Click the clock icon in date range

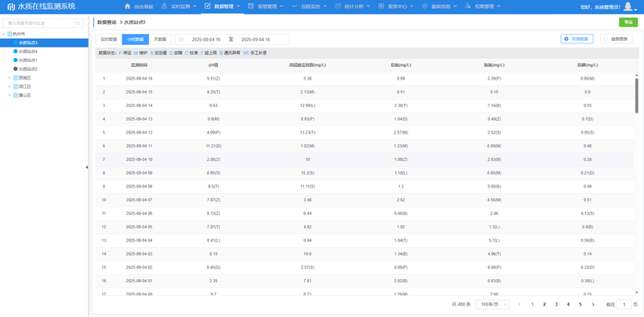181,39
